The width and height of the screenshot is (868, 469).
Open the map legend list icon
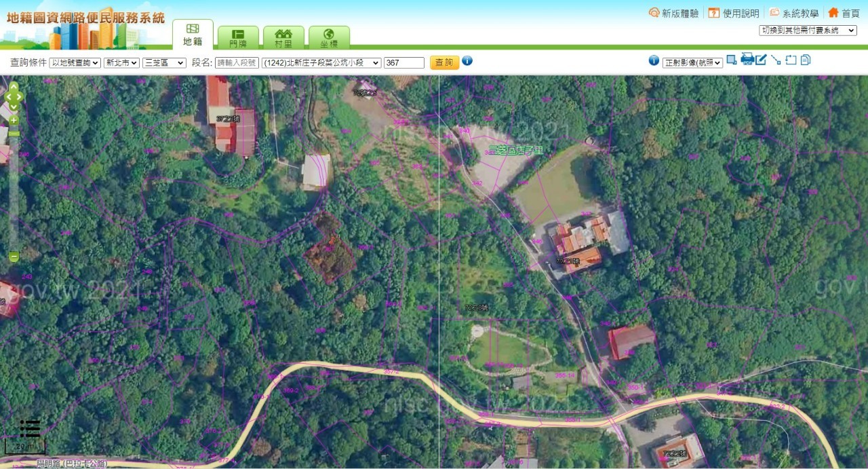pos(30,428)
